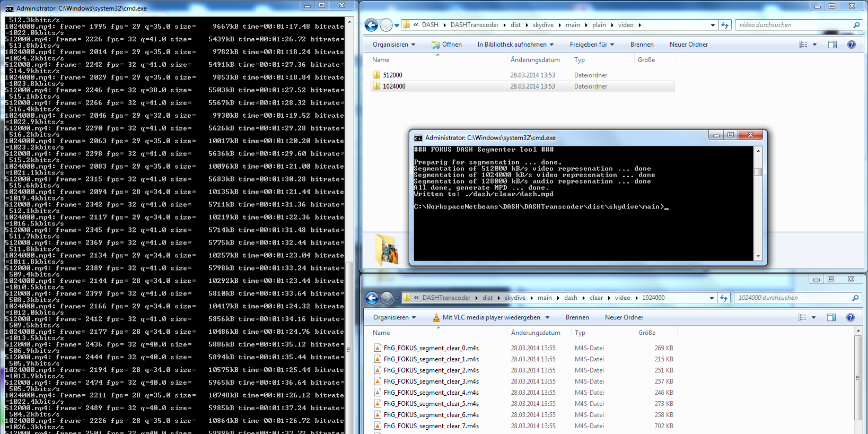Viewport: 868px width, 434px height.
Task: Go back in bottom Explorer window
Action: point(372,298)
